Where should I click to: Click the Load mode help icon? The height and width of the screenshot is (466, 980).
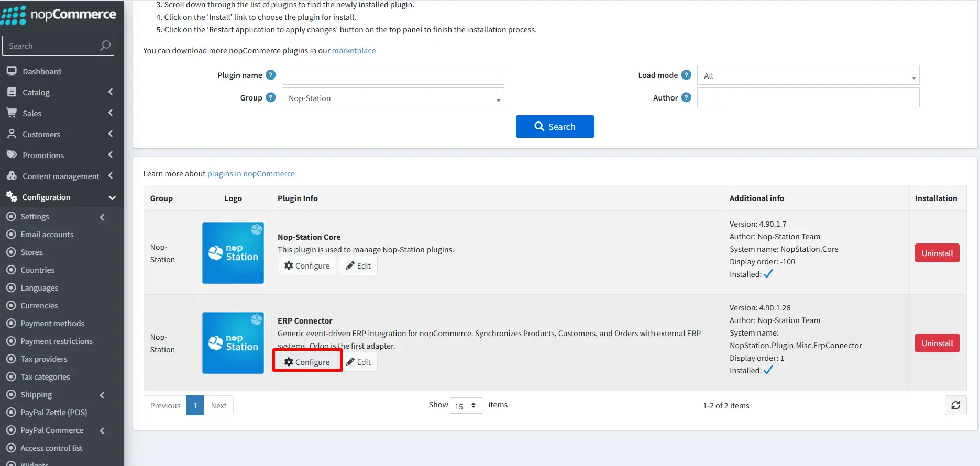tap(686, 75)
